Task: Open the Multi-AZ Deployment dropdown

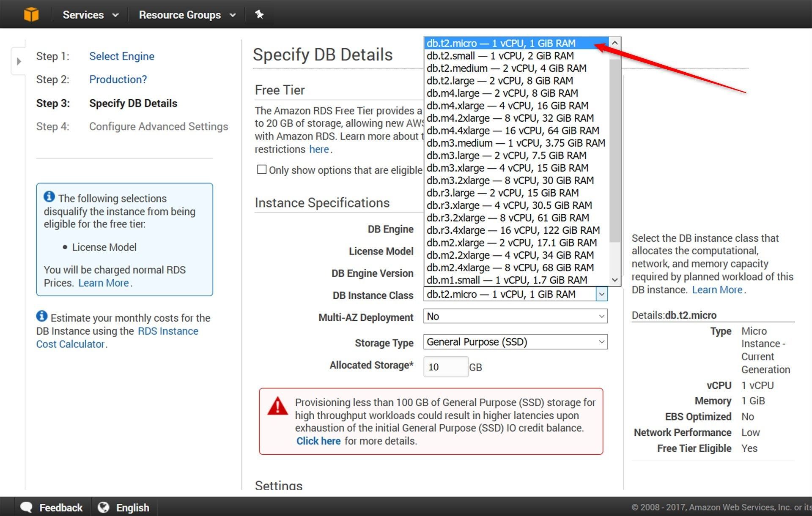Action: (515, 316)
